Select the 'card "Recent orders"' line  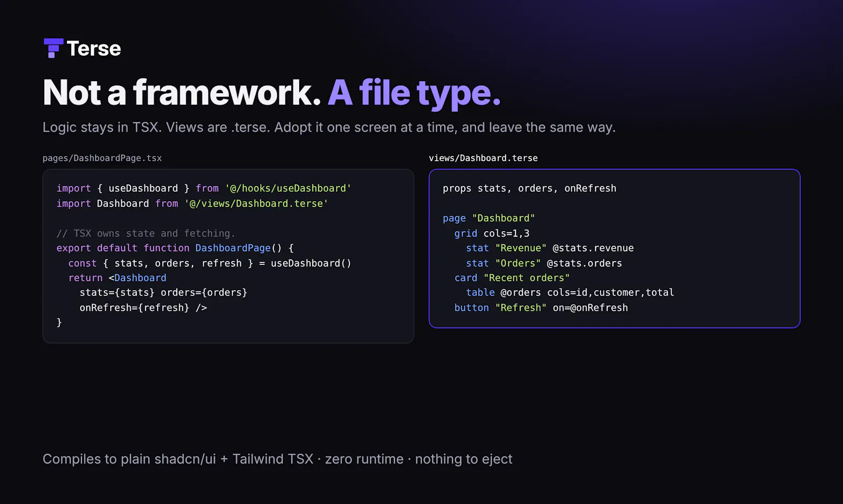point(512,278)
